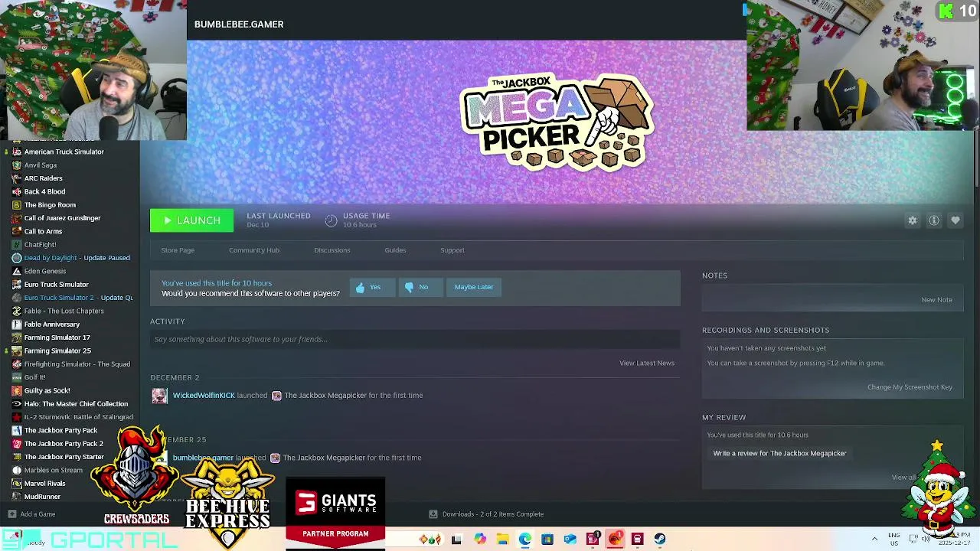Select ARC Raiders in the library list
This screenshot has height=551, width=980.
coord(43,178)
